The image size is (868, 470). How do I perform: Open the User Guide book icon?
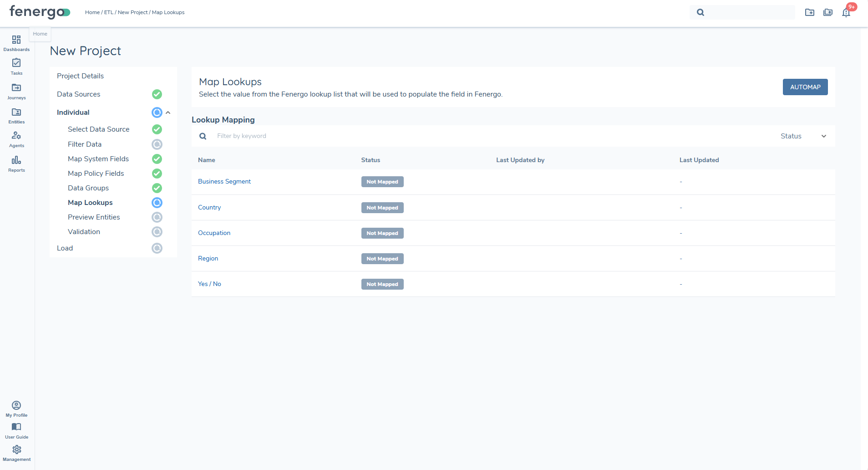point(16,427)
